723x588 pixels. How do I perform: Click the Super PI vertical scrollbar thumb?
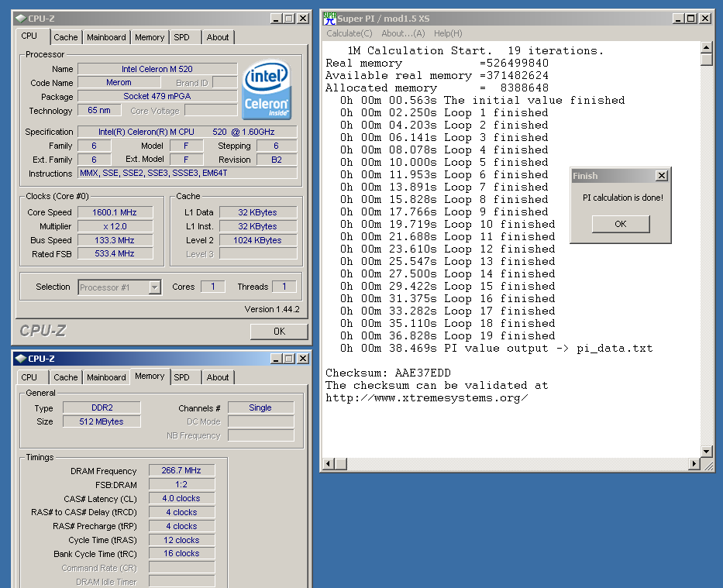coord(707,60)
